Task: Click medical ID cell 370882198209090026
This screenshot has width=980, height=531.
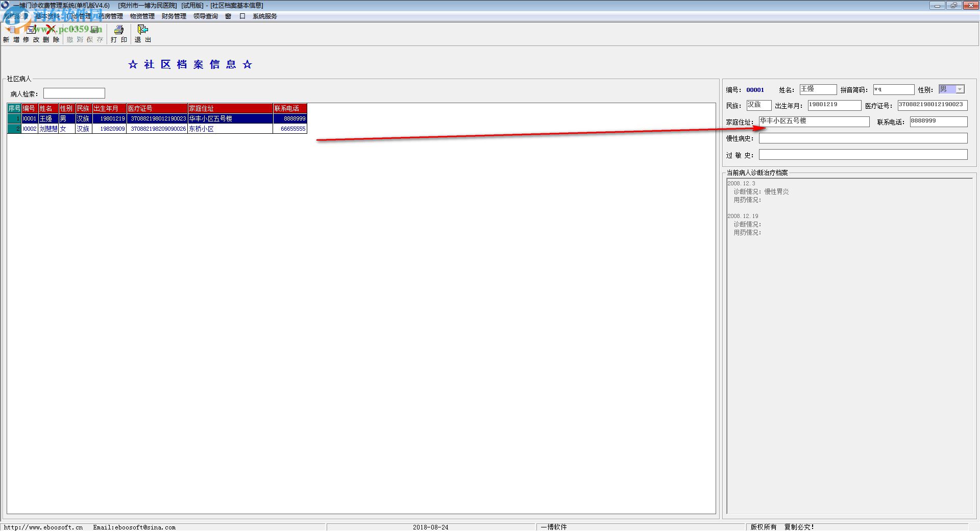Action: pyautogui.click(x=157, y=129)
